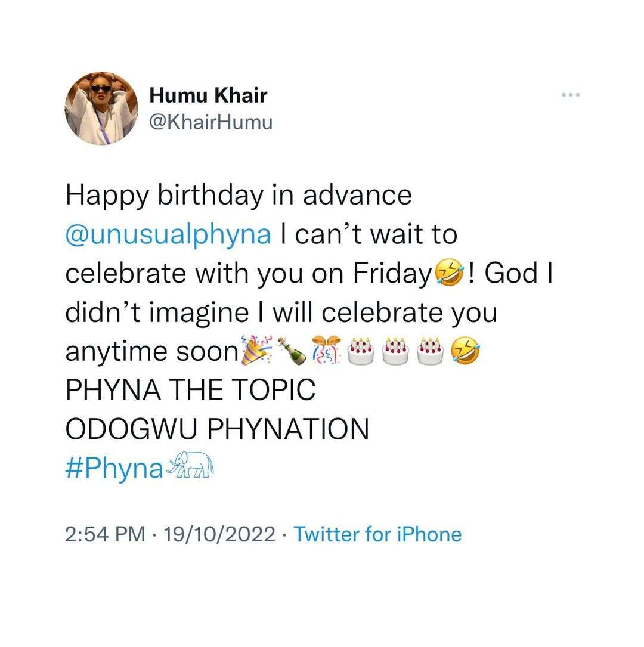Click the display name Humu Khair
The width and height of the screenshot is (644, 647).
pos(208,95)
